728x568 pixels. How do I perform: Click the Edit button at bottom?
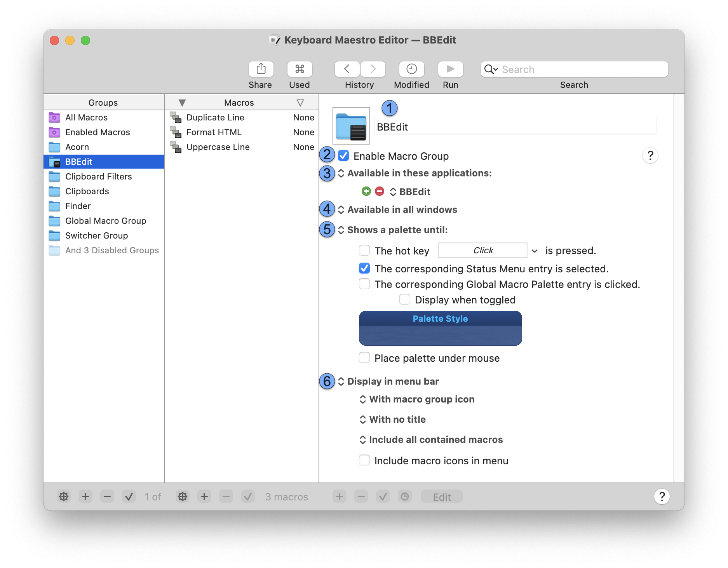(x=442, y=497)
